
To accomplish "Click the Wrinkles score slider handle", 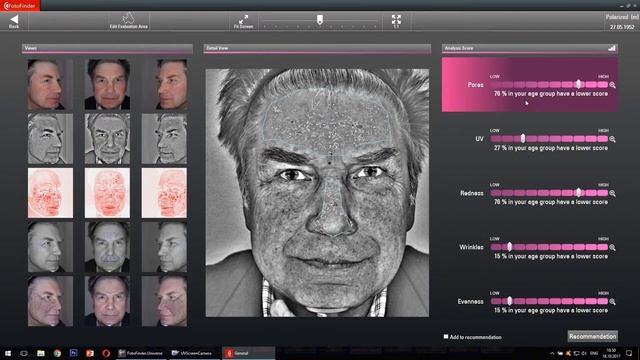I will (509, 247).
